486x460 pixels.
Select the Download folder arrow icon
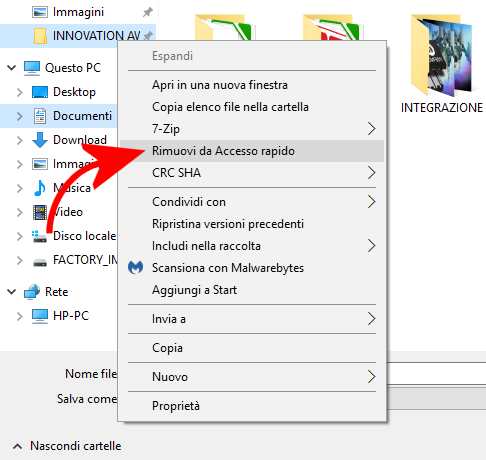point(40,140)
